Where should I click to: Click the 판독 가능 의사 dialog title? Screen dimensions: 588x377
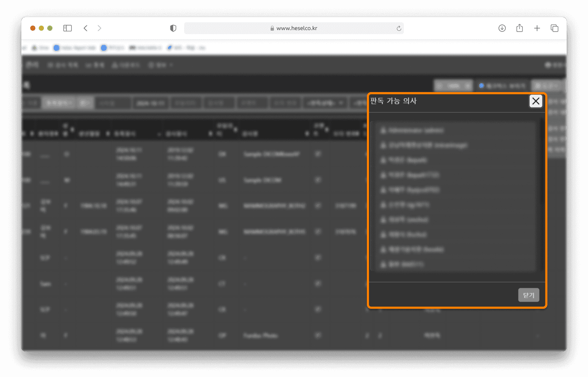tap(393, 101)
